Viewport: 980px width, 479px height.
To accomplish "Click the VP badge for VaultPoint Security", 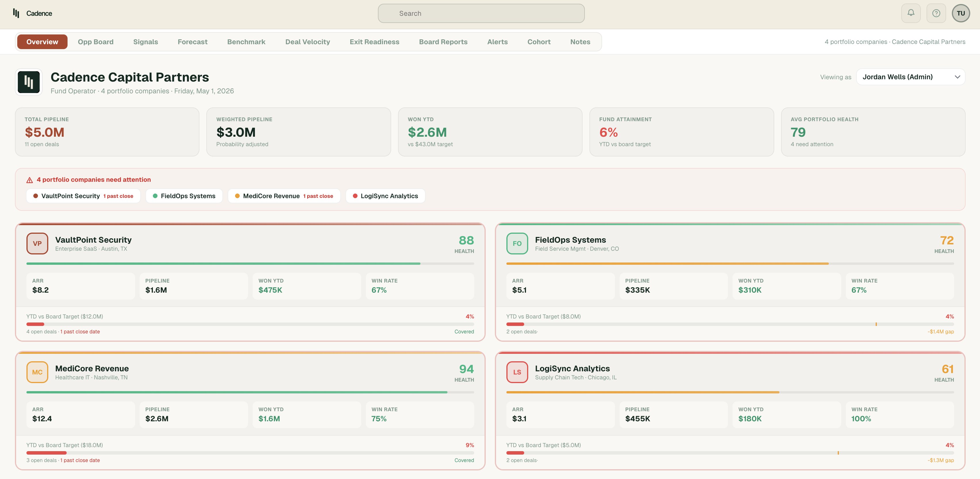I will point(37,243).
